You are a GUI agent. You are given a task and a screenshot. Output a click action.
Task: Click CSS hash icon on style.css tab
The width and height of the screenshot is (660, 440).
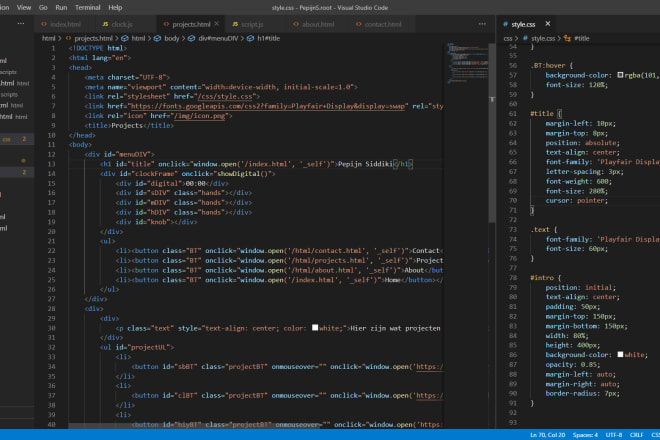tap(505, 24)
